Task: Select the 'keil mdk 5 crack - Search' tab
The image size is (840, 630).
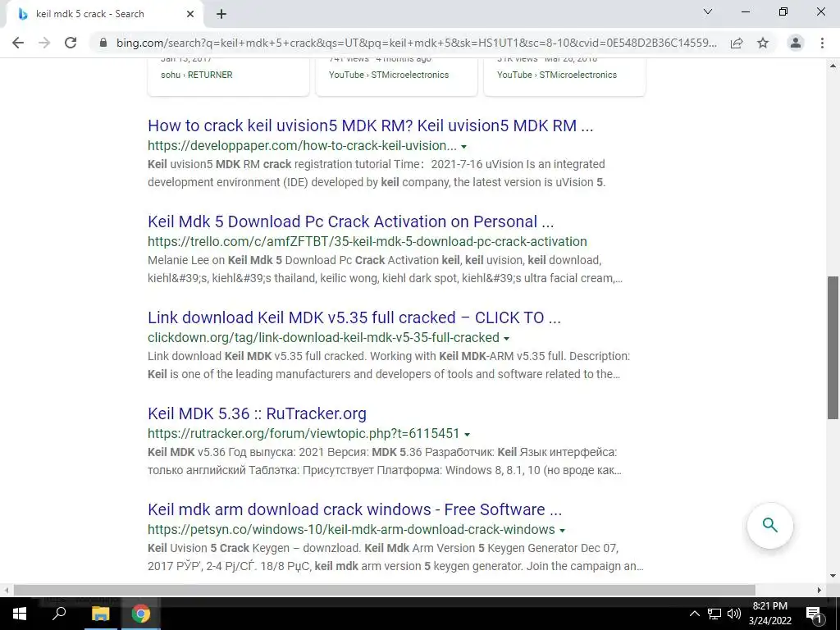Action: pos(105,15)
